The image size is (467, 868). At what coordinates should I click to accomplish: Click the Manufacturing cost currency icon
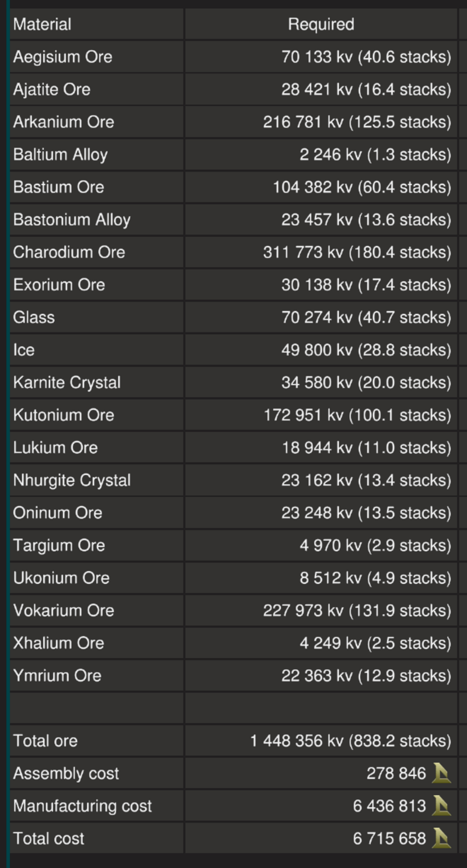click(442, 806)
